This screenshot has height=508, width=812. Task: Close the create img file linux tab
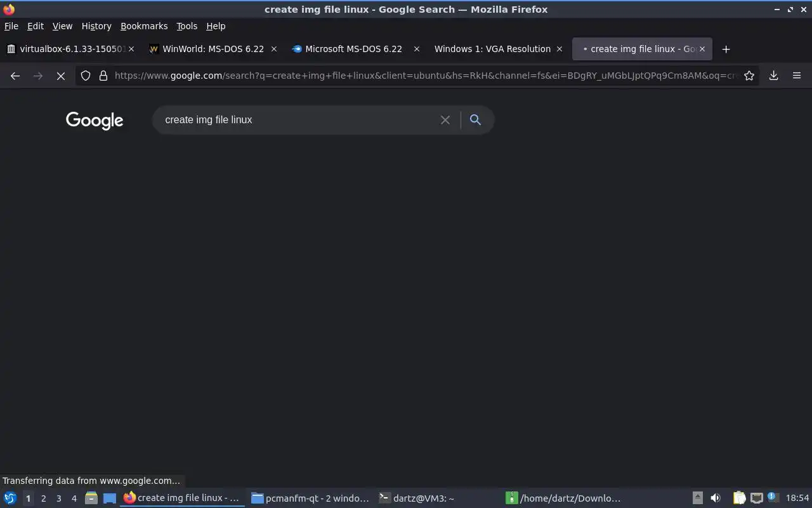click(702, 49)
